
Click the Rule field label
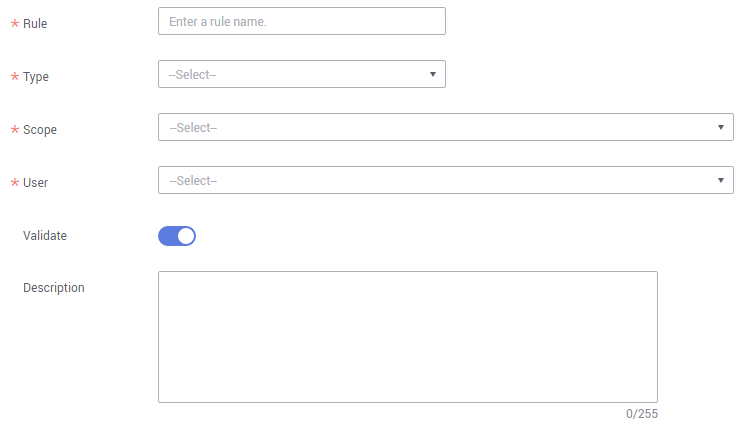35,24
